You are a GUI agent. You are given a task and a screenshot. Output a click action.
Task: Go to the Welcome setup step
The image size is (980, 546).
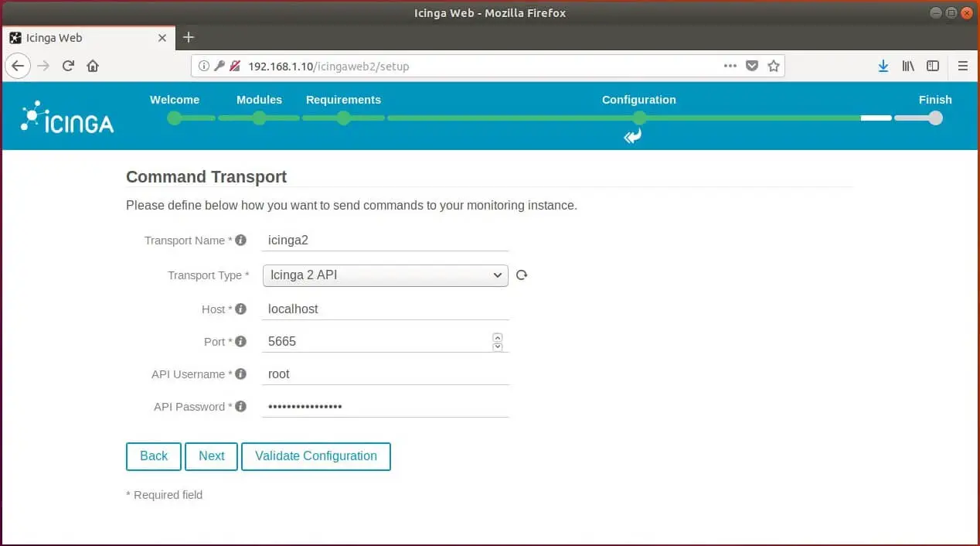point(175,100)
